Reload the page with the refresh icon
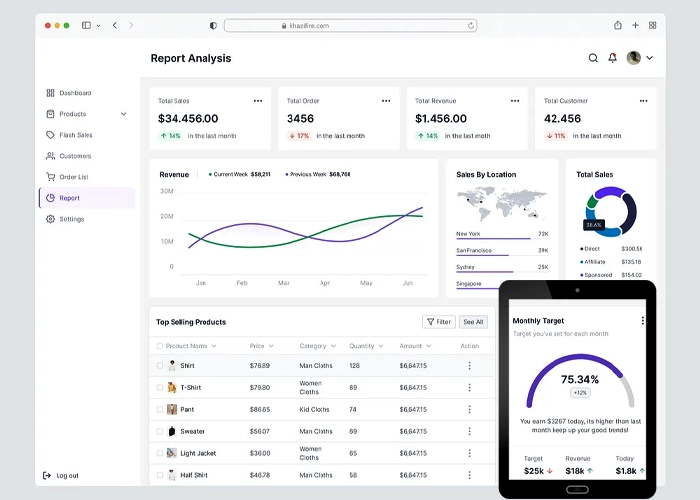Viewport: 700px width, 500px height. (471, 25)
